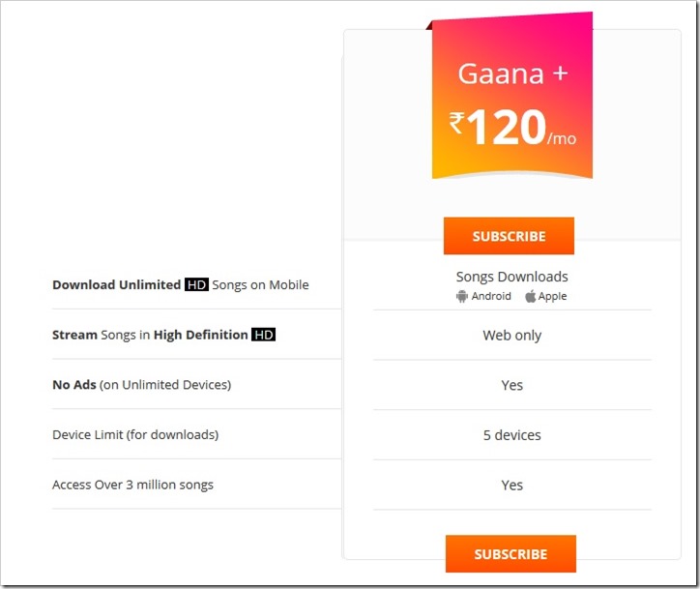Screen dimensions: 700x589
Task: Click the Yes value for No Ads
Action: [x=511, y=385]
